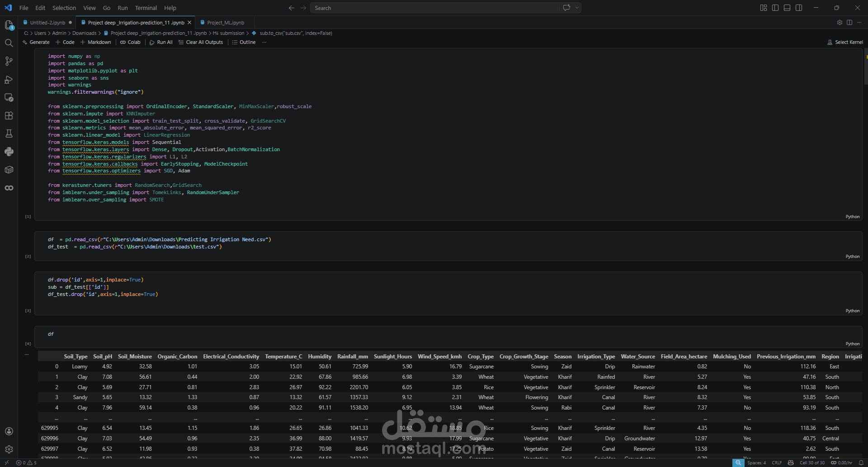Click the Sugarcane cell in row 0
This screenshot has height=467, width=868.
[481, 367]
